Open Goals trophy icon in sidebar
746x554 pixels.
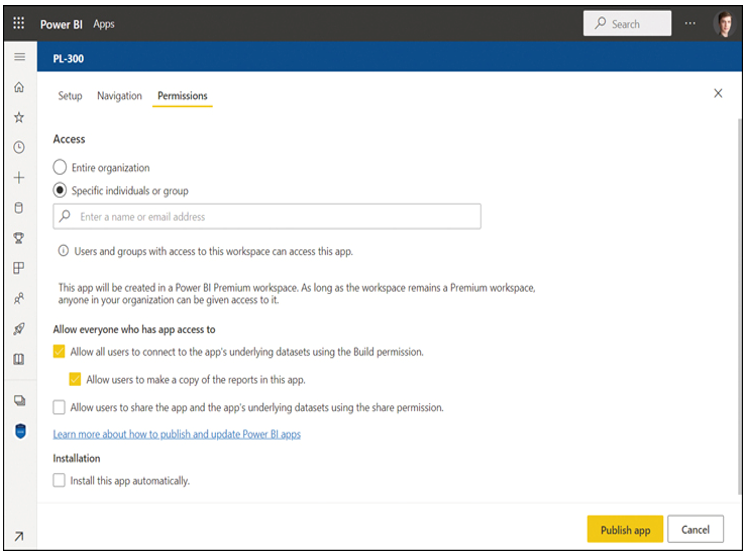click(x=19, y=238)
